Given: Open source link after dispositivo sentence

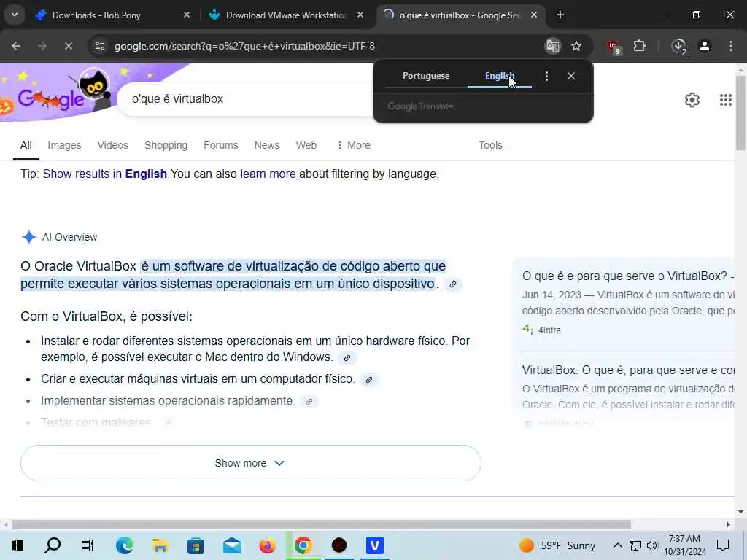Looking at the screenshot, I should (x=452, y=284).
